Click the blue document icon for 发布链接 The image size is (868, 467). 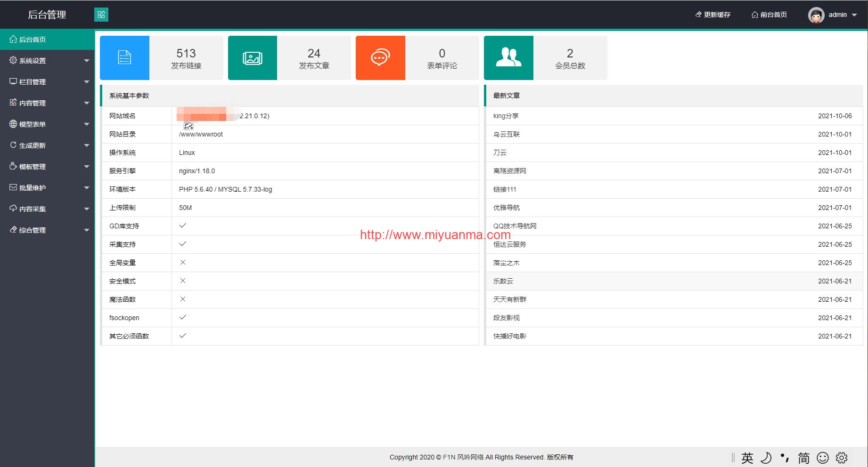tap(124, 58)
